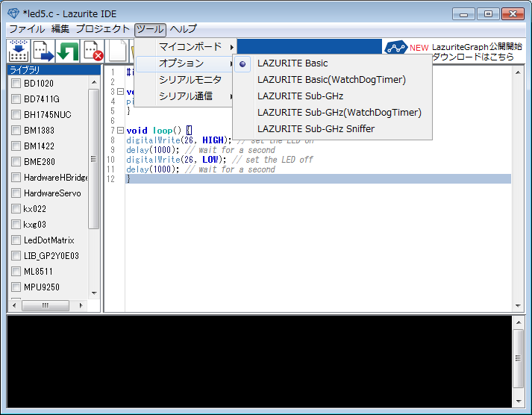Open the 編集 menu
The height and width of the screenshot is (415, 532).
(60, 29)
